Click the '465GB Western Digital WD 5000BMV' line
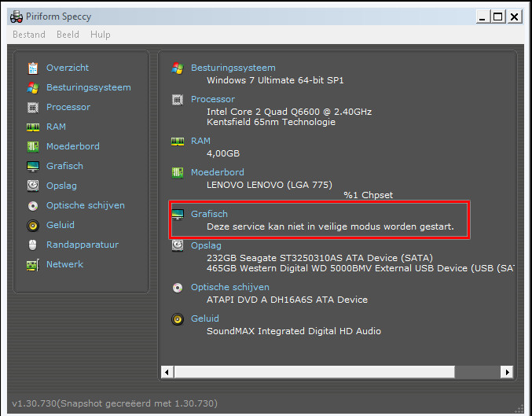 [x=360, y=268]
